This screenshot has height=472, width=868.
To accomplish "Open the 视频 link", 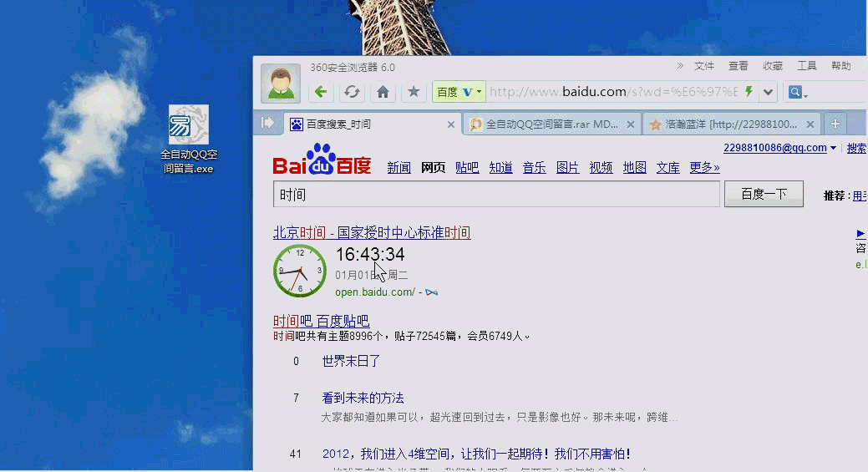I will click(601, 168).
